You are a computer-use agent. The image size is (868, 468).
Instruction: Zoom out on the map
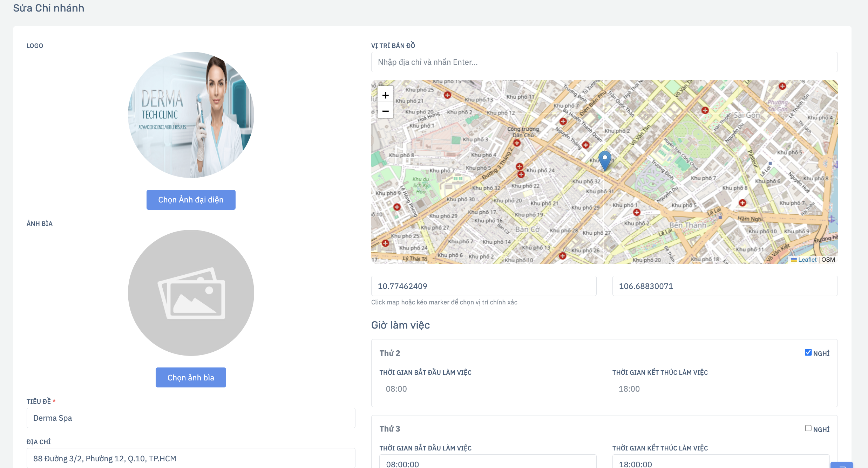pos(385,111)
